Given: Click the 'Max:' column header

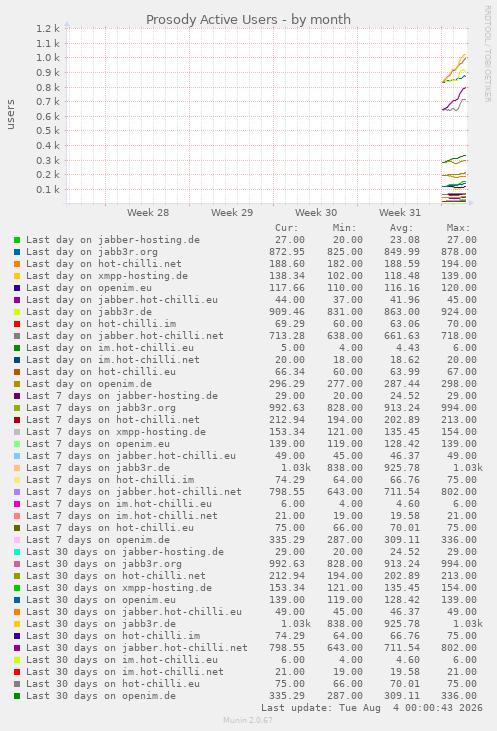Looking at the screenshot, I should [459, 228].
